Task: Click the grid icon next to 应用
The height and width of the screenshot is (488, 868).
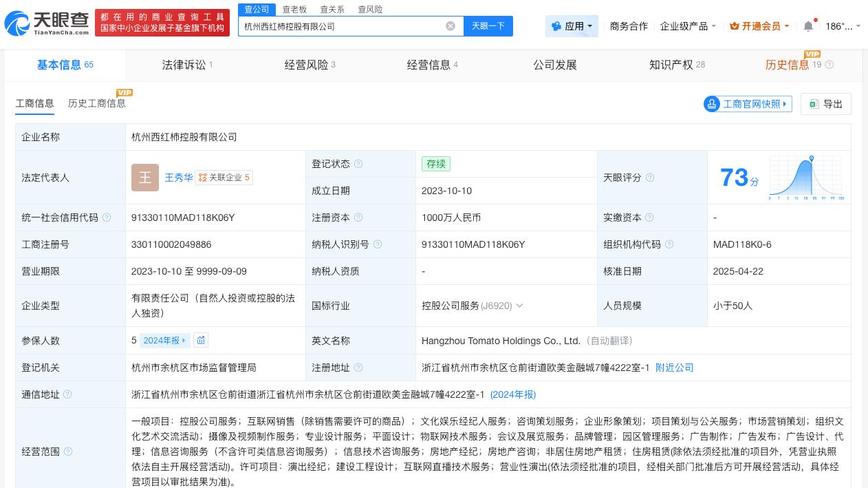Action: pos(557,26)
